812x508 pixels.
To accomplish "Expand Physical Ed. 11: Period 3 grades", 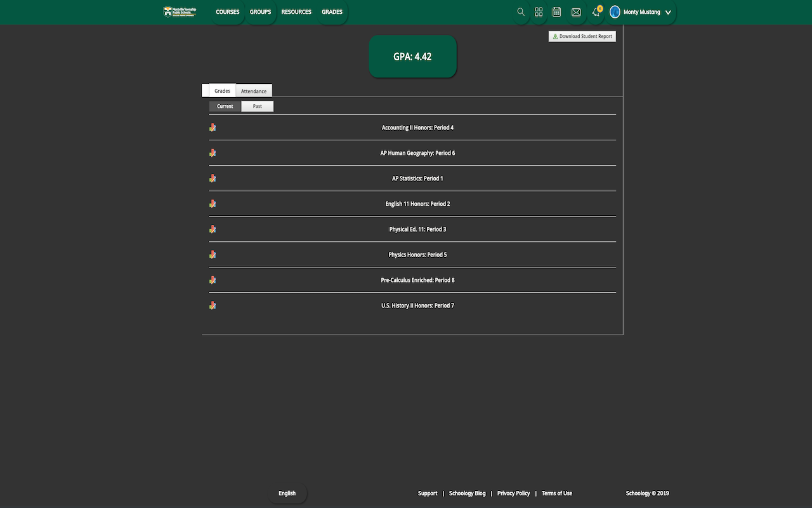I will (x=417, y=229).
